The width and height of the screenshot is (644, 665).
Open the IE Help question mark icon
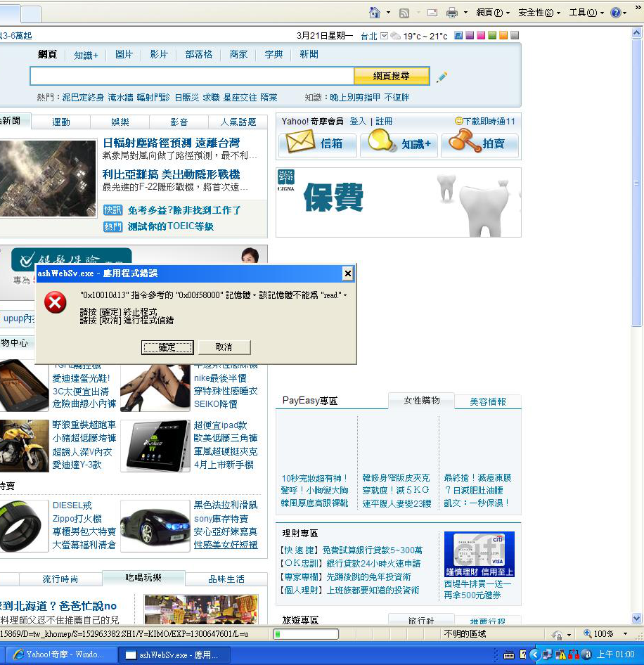point(614,13)
